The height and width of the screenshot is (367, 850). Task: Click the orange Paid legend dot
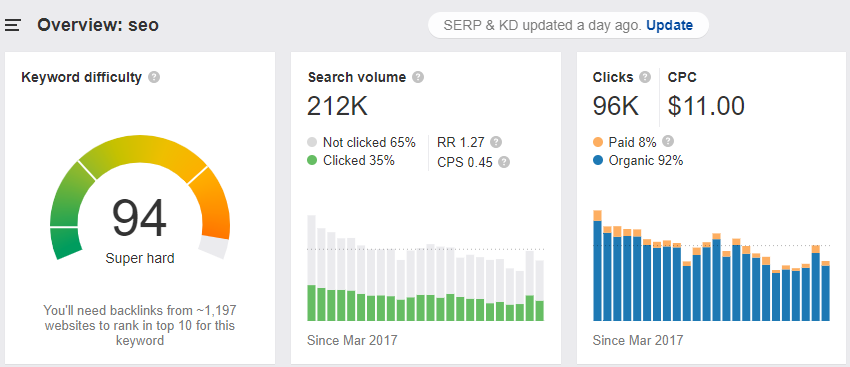click(598, 143)
